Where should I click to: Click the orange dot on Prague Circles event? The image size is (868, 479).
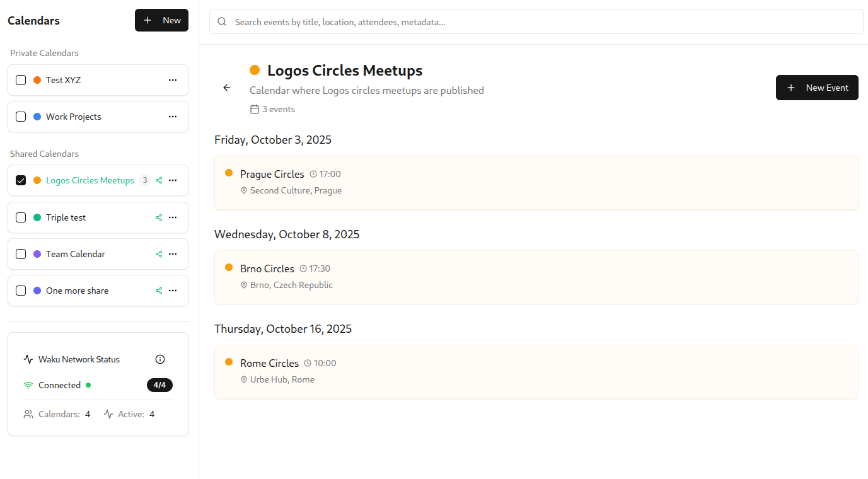tap(229, 173)
